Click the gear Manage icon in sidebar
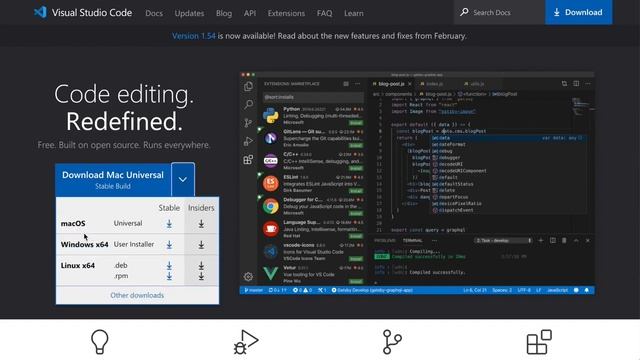 (248, 277)
